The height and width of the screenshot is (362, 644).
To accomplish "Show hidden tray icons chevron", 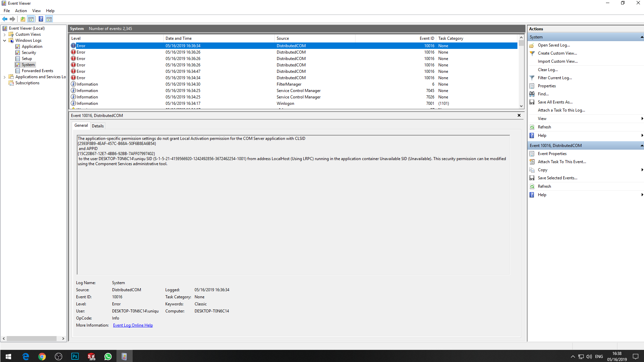I will coord(573,357).
